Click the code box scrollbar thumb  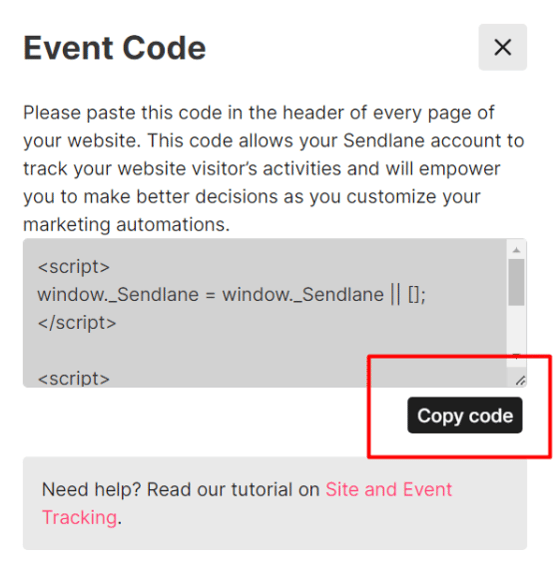(516, 282)
